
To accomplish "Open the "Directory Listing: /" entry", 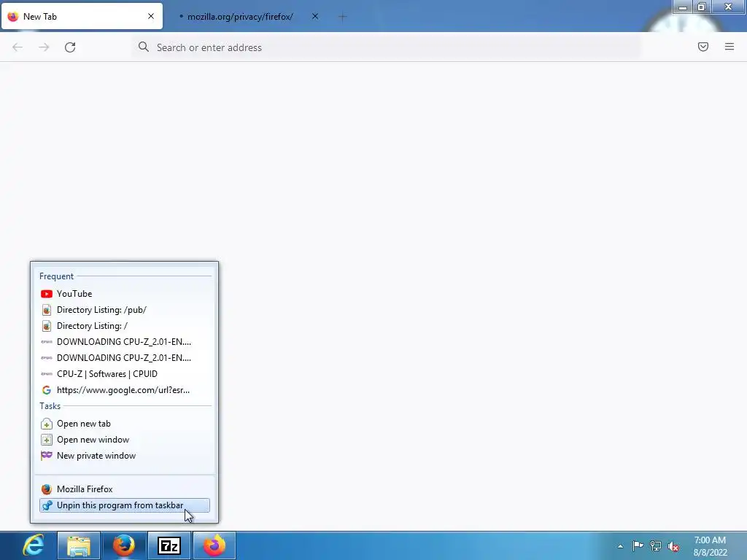I will tap(124, 326).
